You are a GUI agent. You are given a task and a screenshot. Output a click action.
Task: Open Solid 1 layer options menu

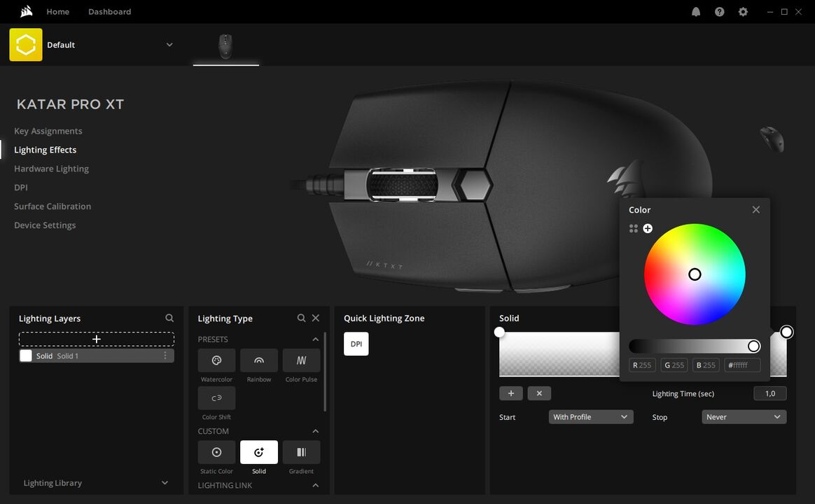165,356
